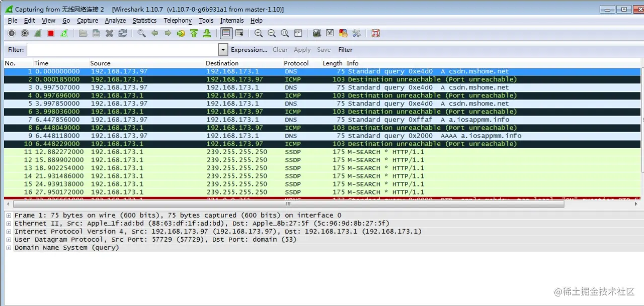Jump to the first packet icon
The image size is (644, 306).
[x=194, y=33]
